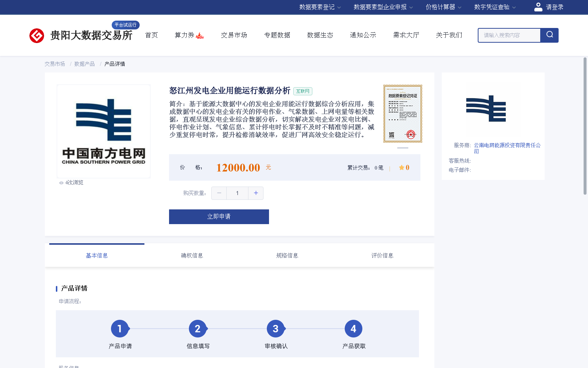Viewport: 588px width, 368px height.
Task: Increase purchase quantity with plus button
Action: [x=256, y=193]
